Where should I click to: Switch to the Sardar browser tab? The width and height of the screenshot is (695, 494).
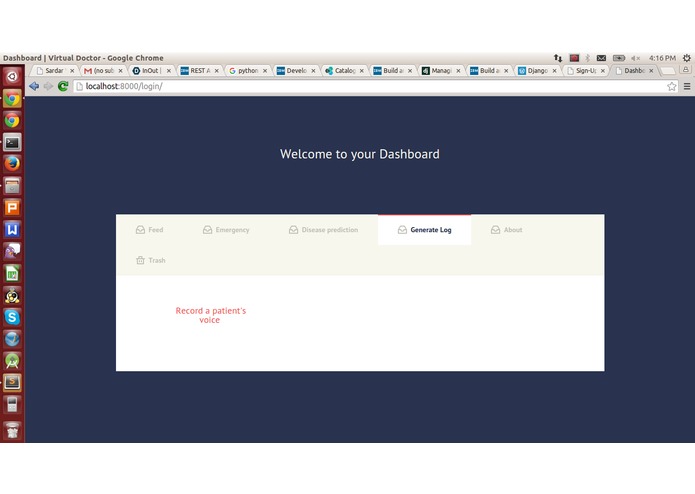pos(53,70)
